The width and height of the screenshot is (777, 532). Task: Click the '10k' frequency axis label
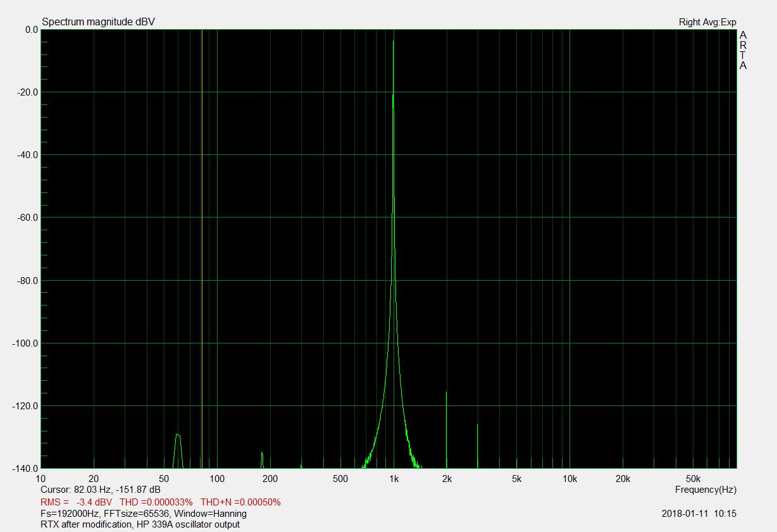(570, 479)
